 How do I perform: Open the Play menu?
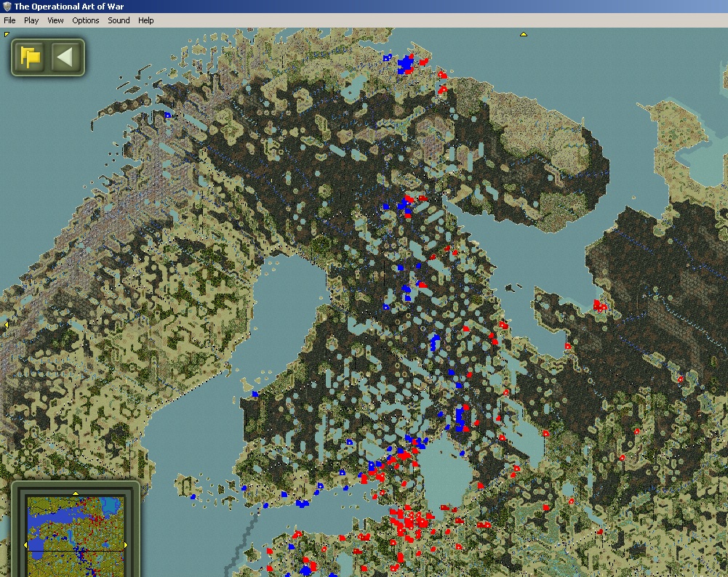[x=31, y=20]
